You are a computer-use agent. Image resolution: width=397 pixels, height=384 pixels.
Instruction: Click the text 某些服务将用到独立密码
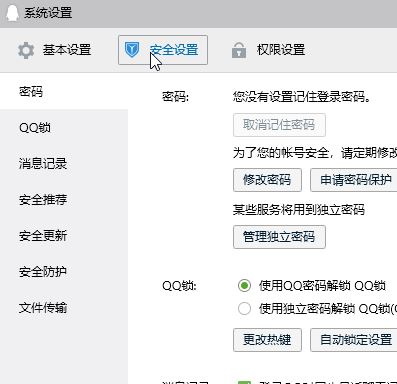point(299,210)
